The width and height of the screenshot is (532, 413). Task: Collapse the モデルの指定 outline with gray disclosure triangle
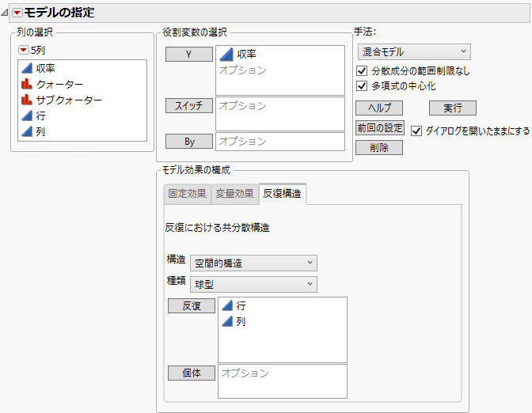tap(5, 13)
